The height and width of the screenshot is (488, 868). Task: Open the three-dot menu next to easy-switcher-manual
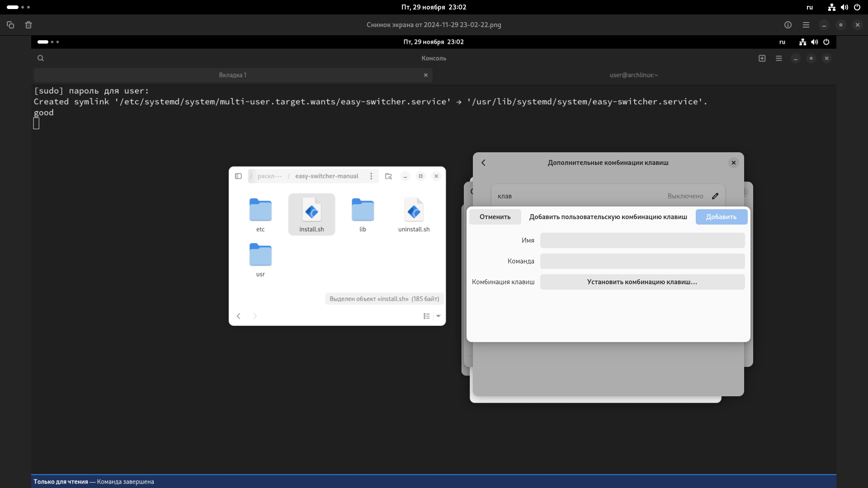point(371,176)
